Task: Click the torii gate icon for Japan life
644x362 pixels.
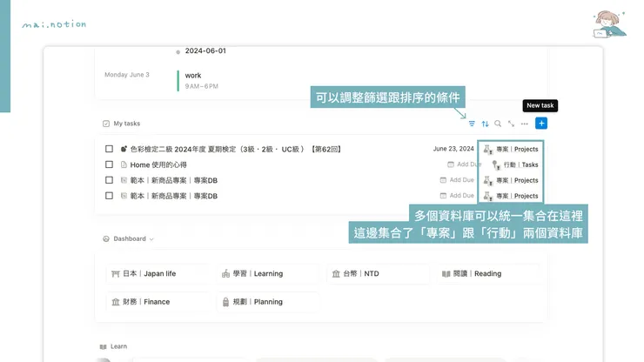Action: tap(116, 273)
